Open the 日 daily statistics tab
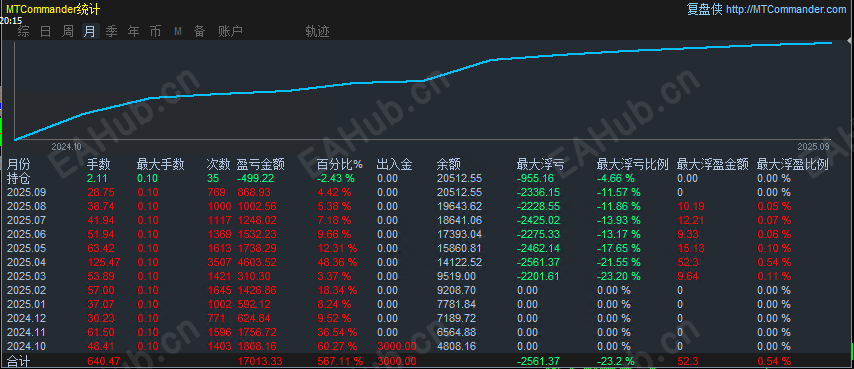The width and height of the screenshot is (854, 369). (x=46, y=32)
